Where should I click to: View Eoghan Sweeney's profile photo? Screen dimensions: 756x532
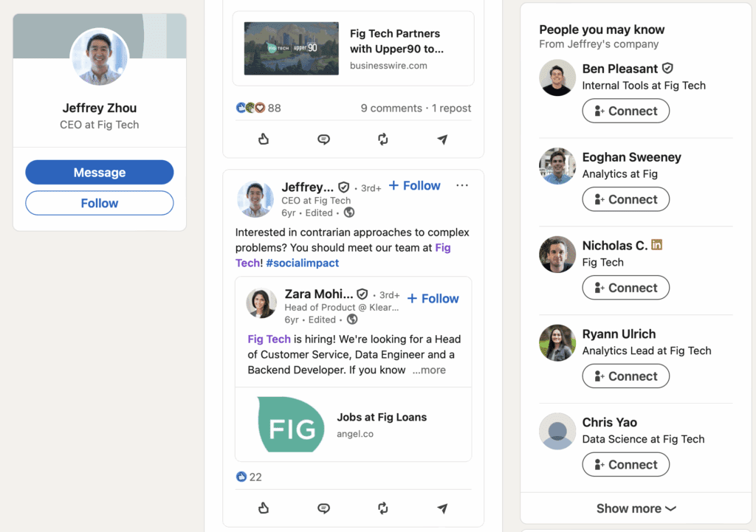557,166
